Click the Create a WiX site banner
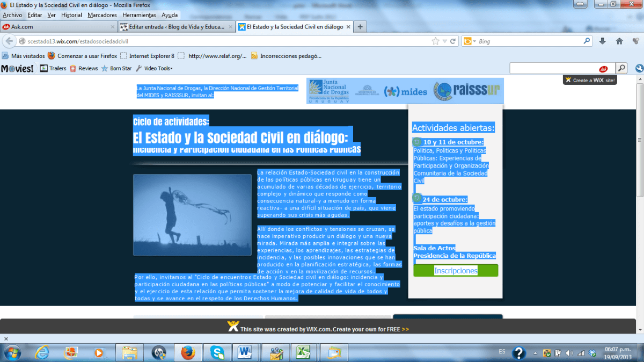This screenshot has width=644, height=362. 590,80
